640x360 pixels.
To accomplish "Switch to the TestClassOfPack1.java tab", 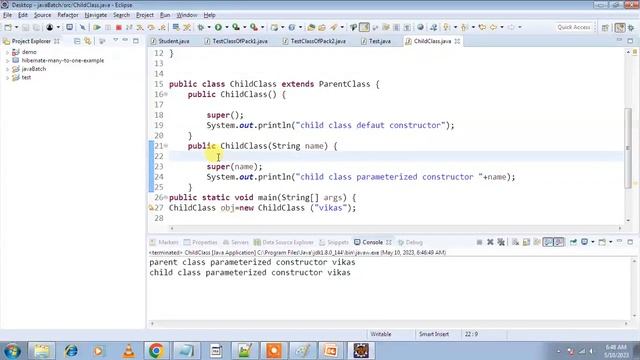I will [236, 41].
